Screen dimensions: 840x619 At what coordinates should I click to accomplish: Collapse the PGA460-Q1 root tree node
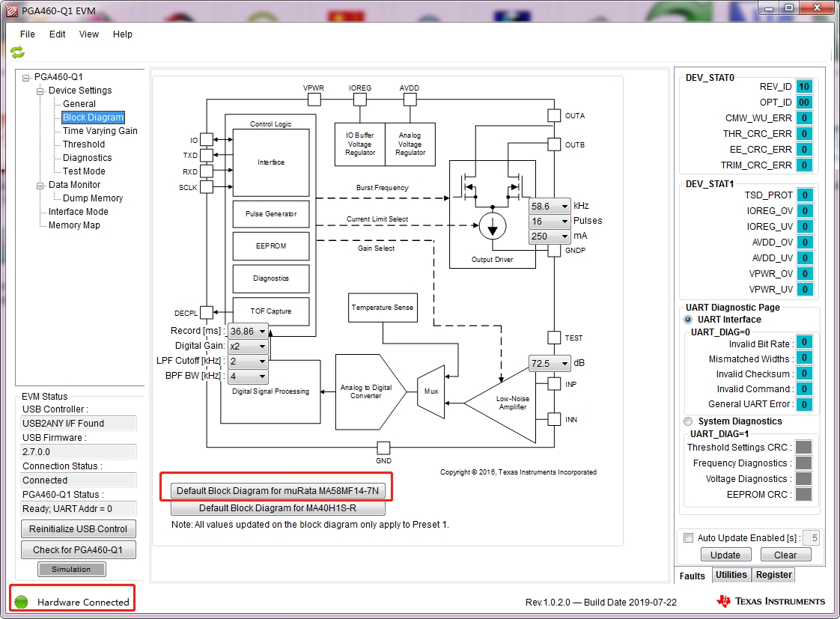click(x=25, y=78)
